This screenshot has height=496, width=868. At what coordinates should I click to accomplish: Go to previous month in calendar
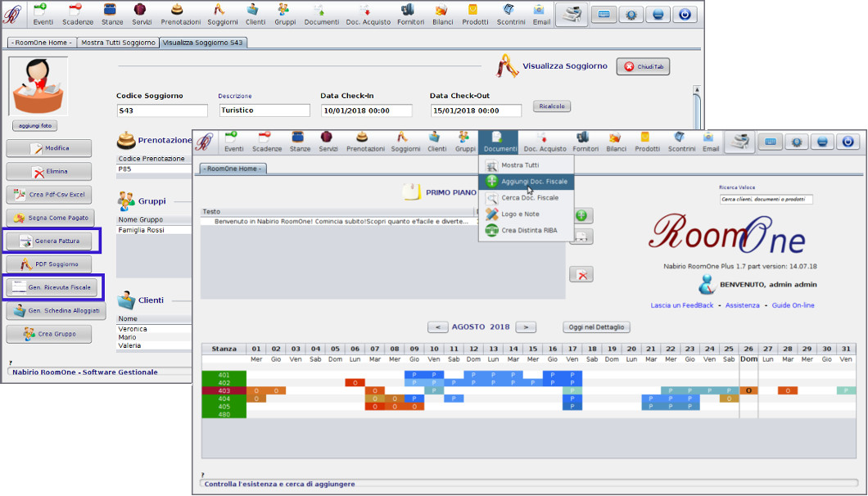pyautogui.click(x=437, y=327)
